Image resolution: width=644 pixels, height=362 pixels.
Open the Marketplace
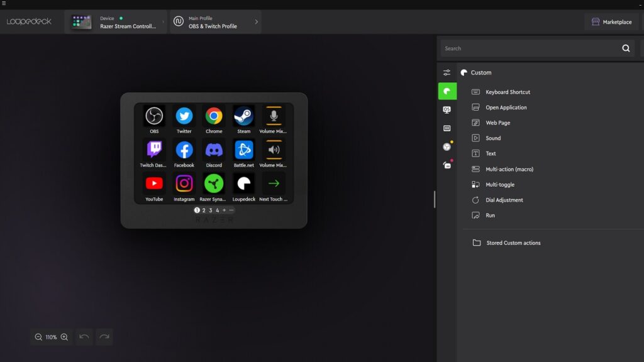pos(611,22)
